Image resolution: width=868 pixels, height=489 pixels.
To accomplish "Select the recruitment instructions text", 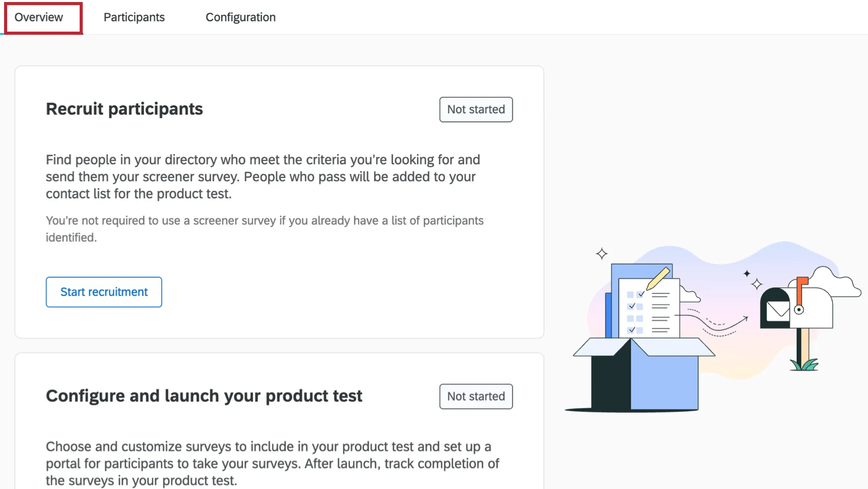I will [x=262, y=177].
